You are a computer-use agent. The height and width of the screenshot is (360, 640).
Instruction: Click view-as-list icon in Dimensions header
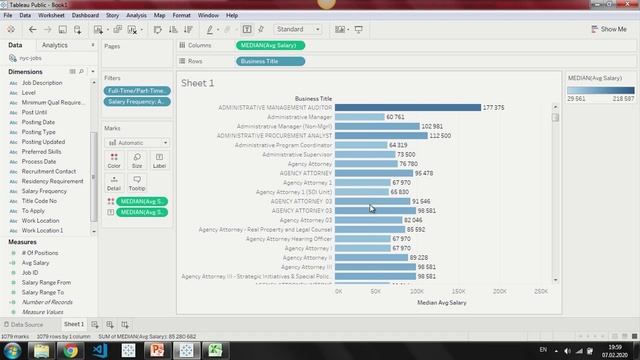pos(72,71)
